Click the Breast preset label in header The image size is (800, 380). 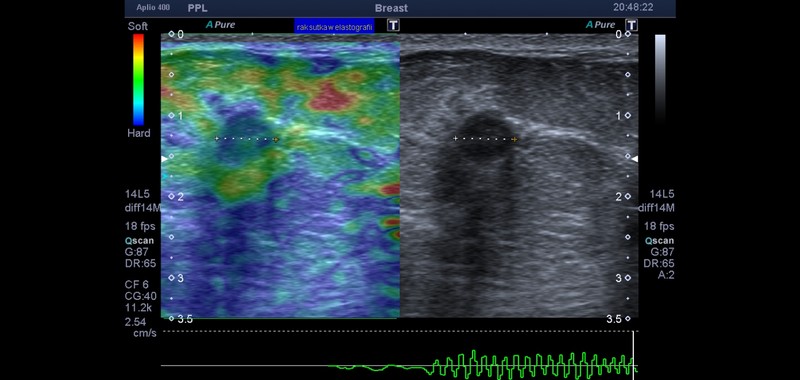(x=391, y=8)
